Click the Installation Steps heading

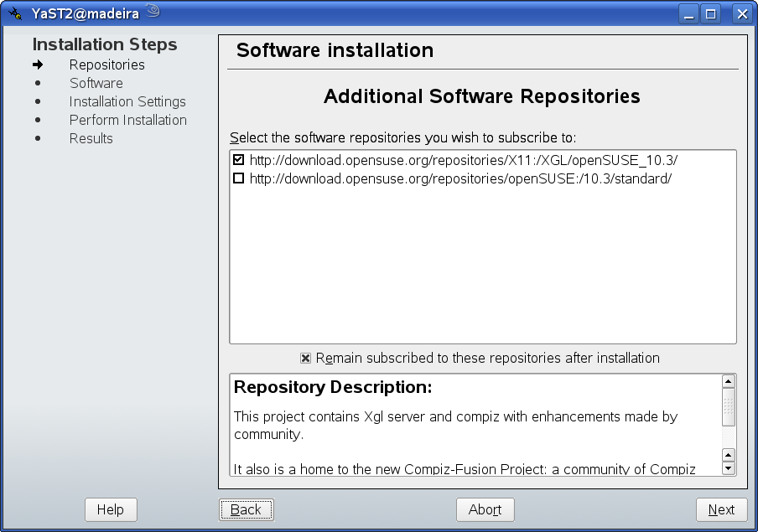click(105, 44)
